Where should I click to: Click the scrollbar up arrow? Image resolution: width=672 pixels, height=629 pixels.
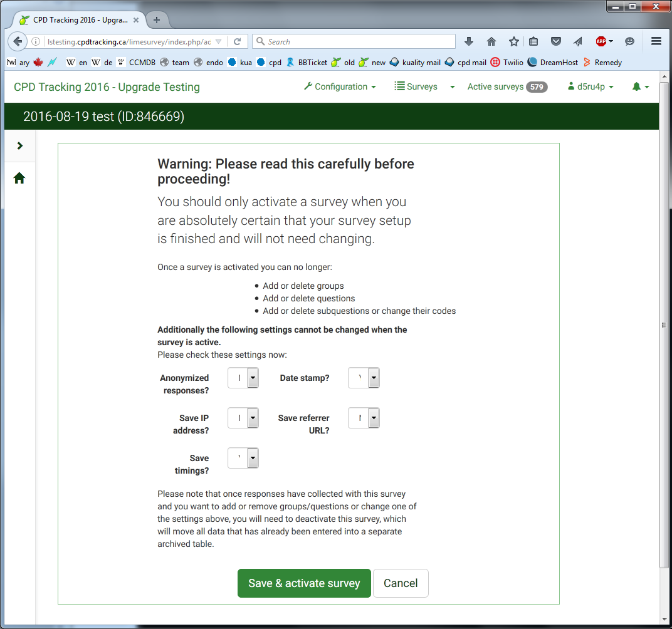[x=664, y=76]
